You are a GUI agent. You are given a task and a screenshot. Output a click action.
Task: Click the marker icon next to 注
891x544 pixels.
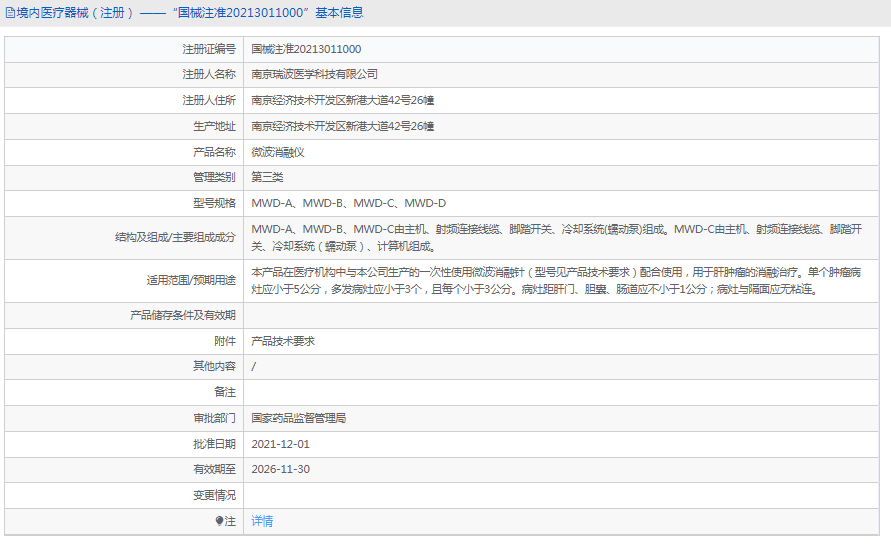[219, 521]
